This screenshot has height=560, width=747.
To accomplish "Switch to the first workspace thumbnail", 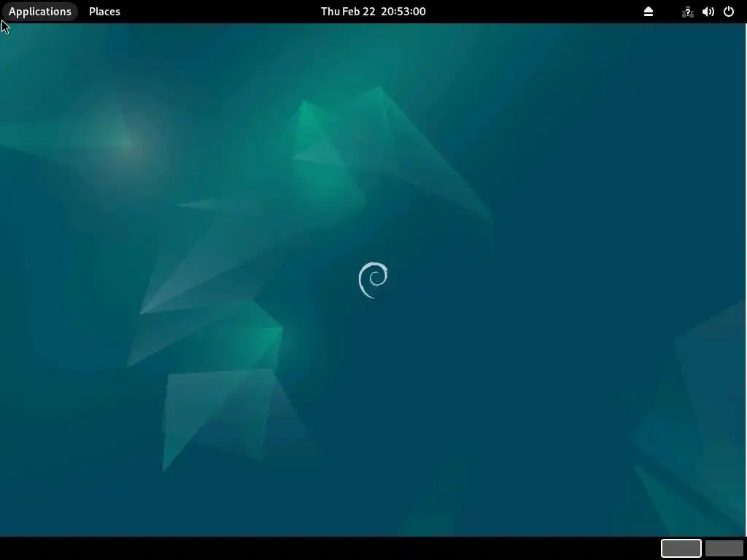I will click(x=681, y=548).
